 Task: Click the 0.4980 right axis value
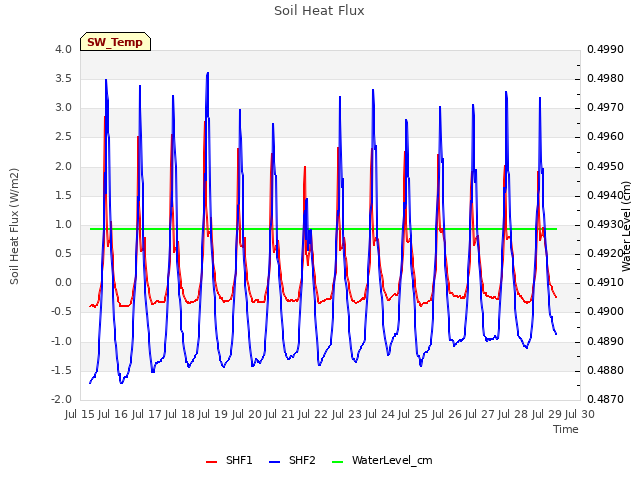point(605,78)
